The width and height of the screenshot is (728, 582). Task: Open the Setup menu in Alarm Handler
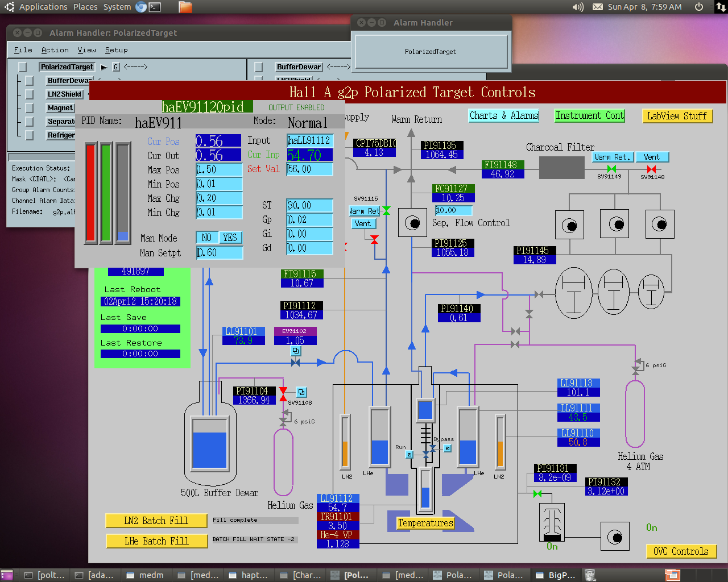tap(117, 50)
